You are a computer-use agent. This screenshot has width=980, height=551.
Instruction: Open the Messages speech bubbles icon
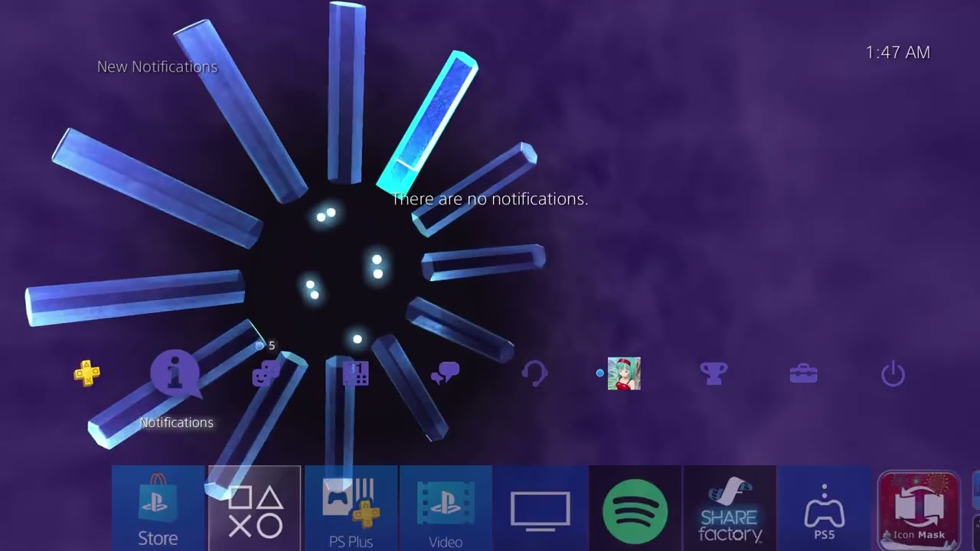tap(445, 373)
